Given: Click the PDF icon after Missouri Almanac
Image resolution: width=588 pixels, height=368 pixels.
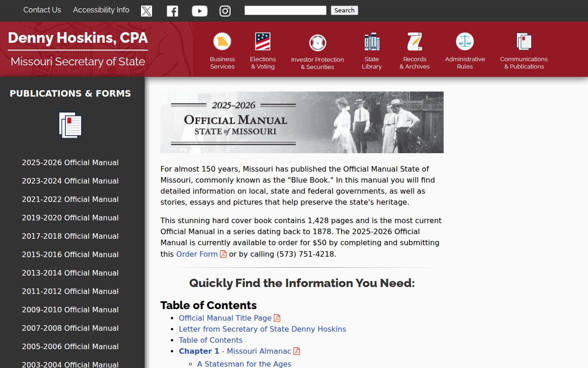Looking at the screenshot, I should coord(297,351).
